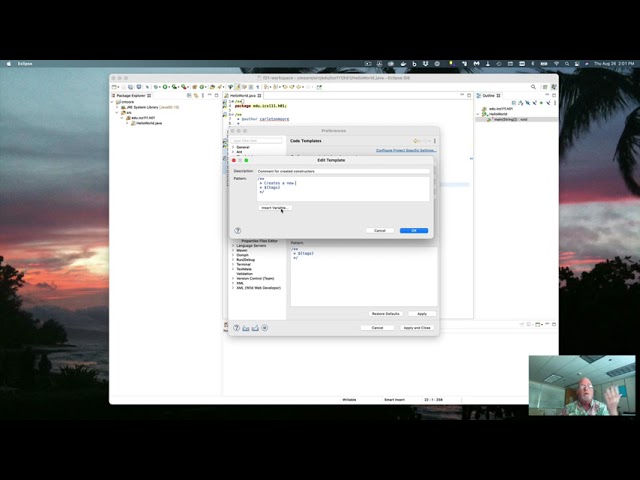Select the Outline view tab
Screen dimensions: 640x480
coord(488,96)
